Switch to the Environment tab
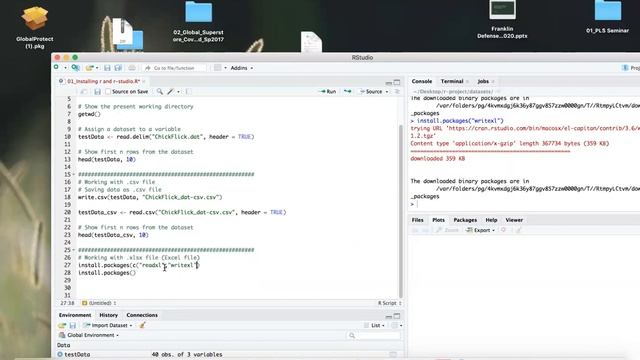 point(75,315)
